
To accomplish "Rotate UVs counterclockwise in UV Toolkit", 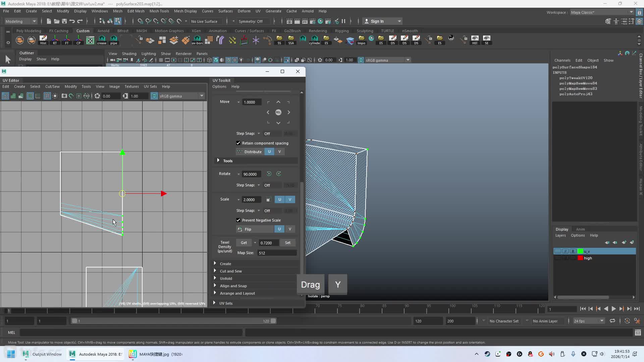I will [269, 174].
